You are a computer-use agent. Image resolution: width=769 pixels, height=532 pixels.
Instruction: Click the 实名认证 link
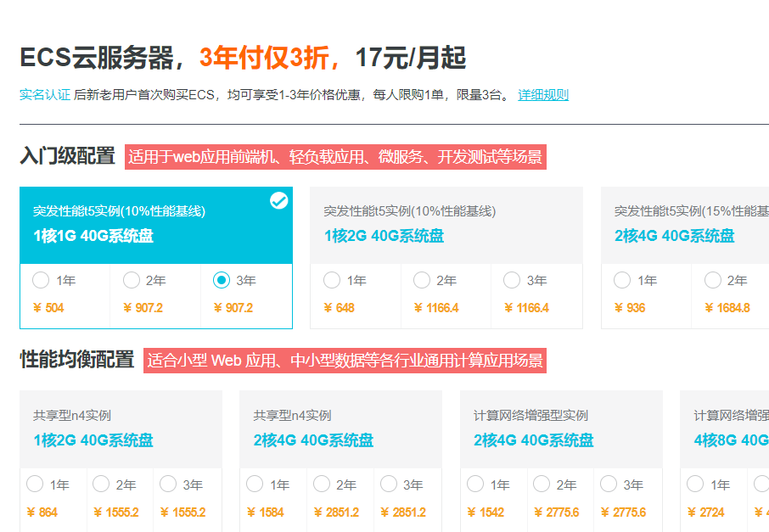click(x=44, y=95)
